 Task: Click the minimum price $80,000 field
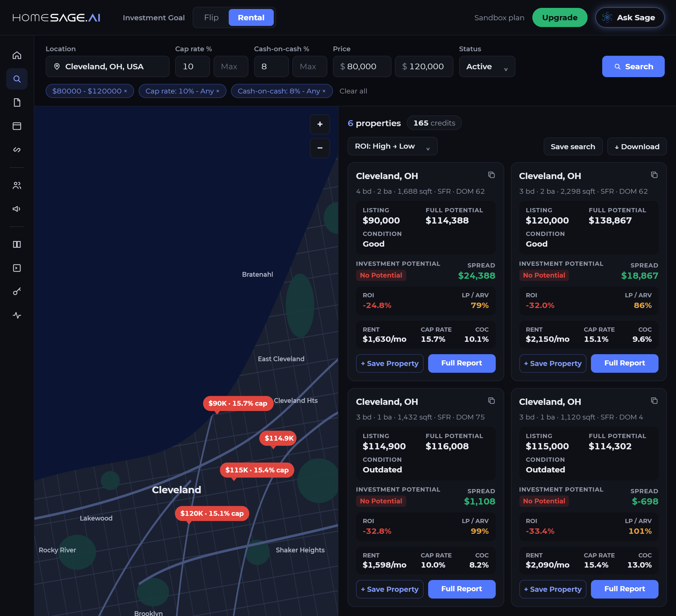click(x=362, y=66)
